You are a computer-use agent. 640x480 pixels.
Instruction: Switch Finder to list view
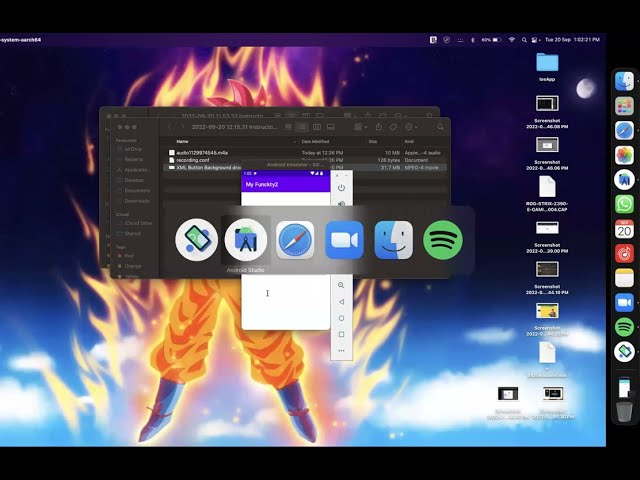point(302,127)
